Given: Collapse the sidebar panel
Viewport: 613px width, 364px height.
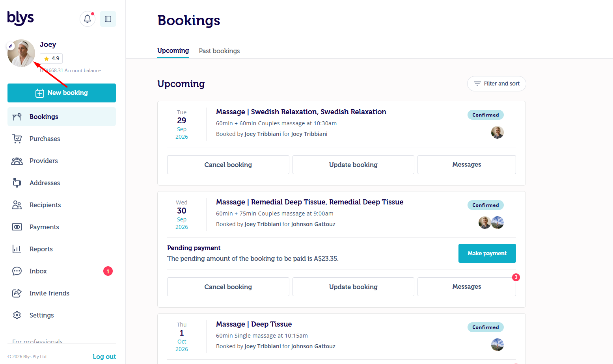Looking at the screenshot, I should tap(108, 19).
